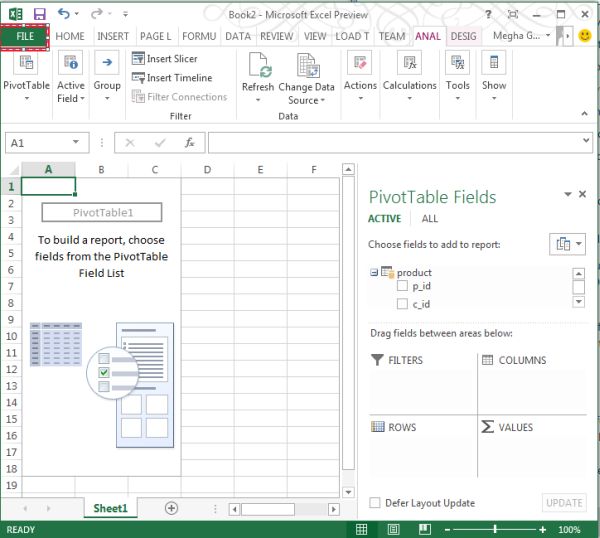Collapse the product table node
The height and width of the screenshot is (538, 600).
click(x=374, y=272)
